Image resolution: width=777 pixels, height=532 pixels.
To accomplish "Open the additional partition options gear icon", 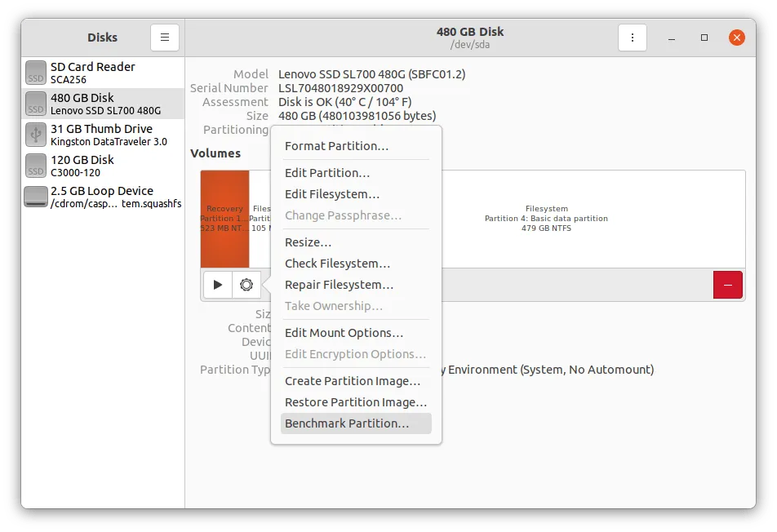I will (246, 285).
